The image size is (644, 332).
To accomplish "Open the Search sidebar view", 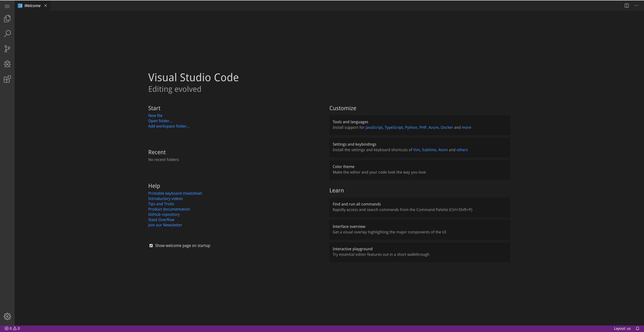I will tap(7, 33).
